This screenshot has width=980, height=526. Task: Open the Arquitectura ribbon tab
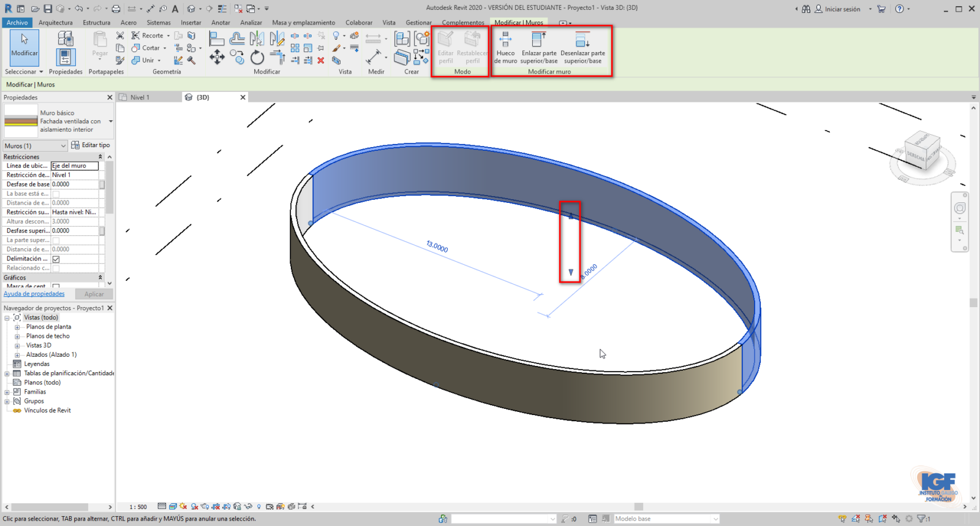55,23
